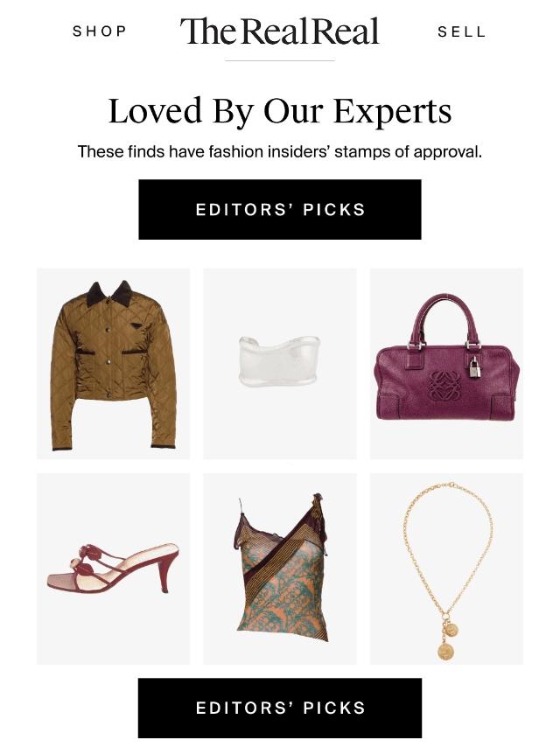This screenshot has width=560, height=747.
Task: Open The RealReal logo homepage link
Action: 280,31
